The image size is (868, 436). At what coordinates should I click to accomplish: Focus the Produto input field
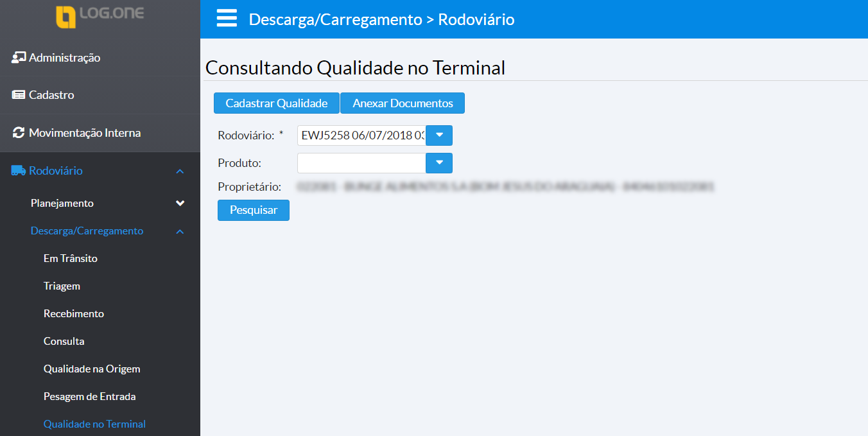click(361, 163)
